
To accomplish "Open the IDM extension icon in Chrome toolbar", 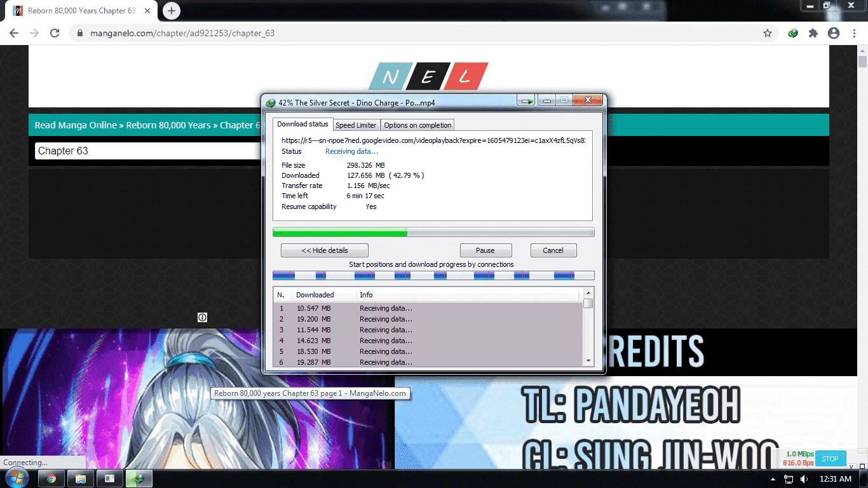I will coord(793,33).
